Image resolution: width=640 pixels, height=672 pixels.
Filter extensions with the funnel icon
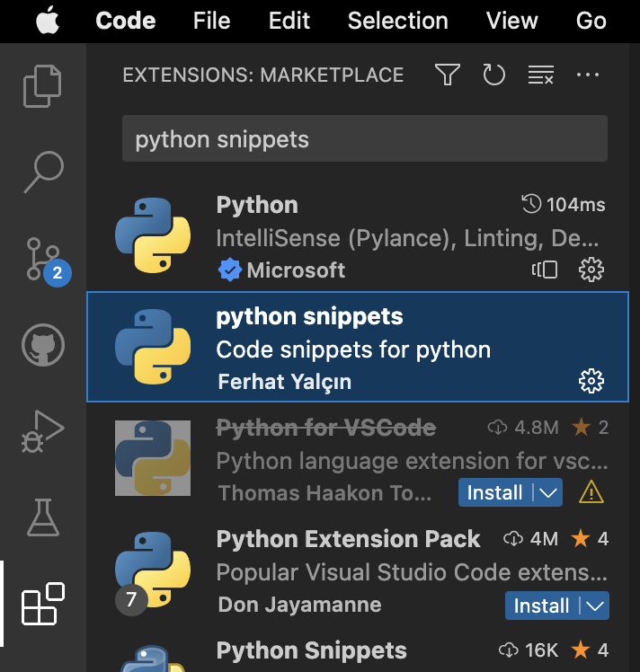(448, 75)
